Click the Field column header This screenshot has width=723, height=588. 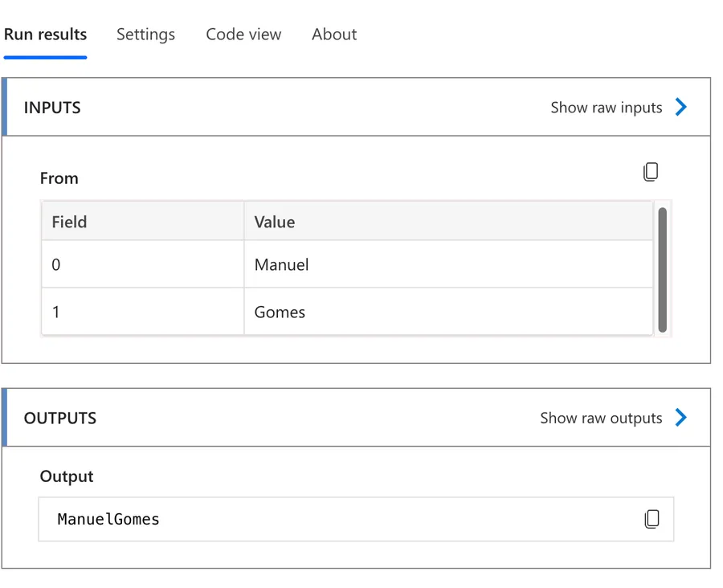point(142,222)
